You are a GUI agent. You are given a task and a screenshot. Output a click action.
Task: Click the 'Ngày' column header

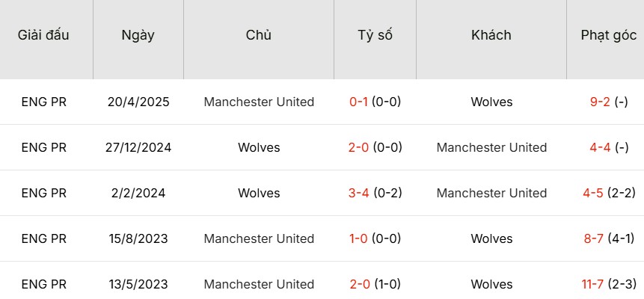point(138,35)
